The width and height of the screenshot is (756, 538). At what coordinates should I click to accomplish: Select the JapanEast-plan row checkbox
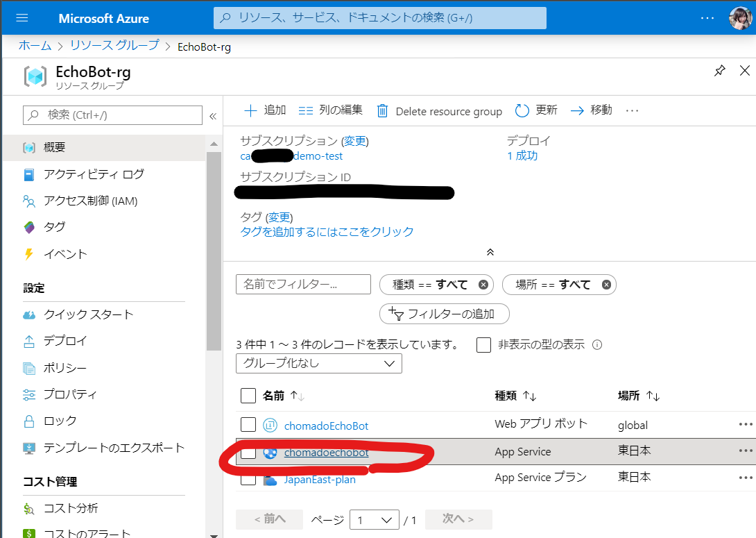(x=248, y=480)
